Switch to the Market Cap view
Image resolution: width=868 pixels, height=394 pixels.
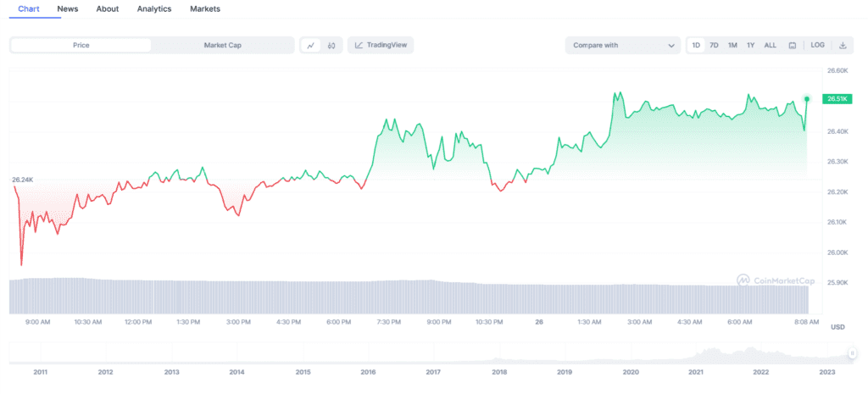point(223,46)
